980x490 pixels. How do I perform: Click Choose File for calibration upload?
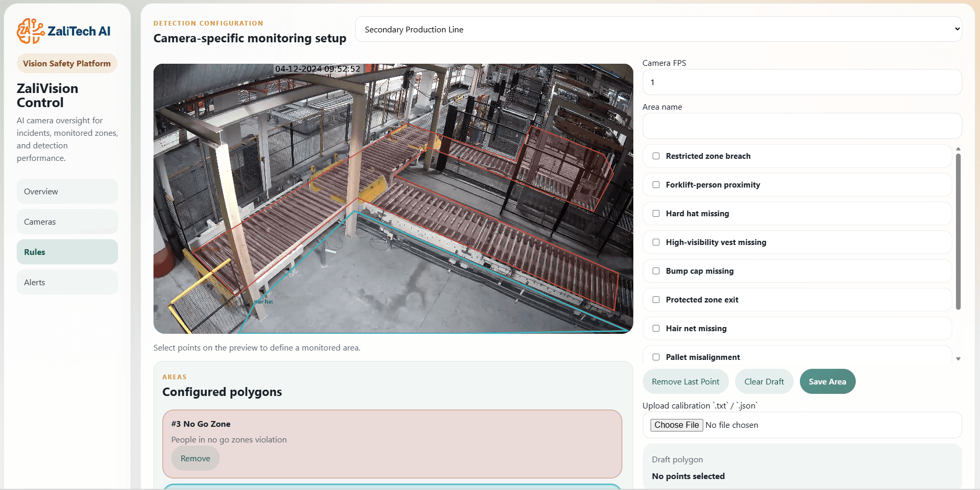[x=677, y=425]
